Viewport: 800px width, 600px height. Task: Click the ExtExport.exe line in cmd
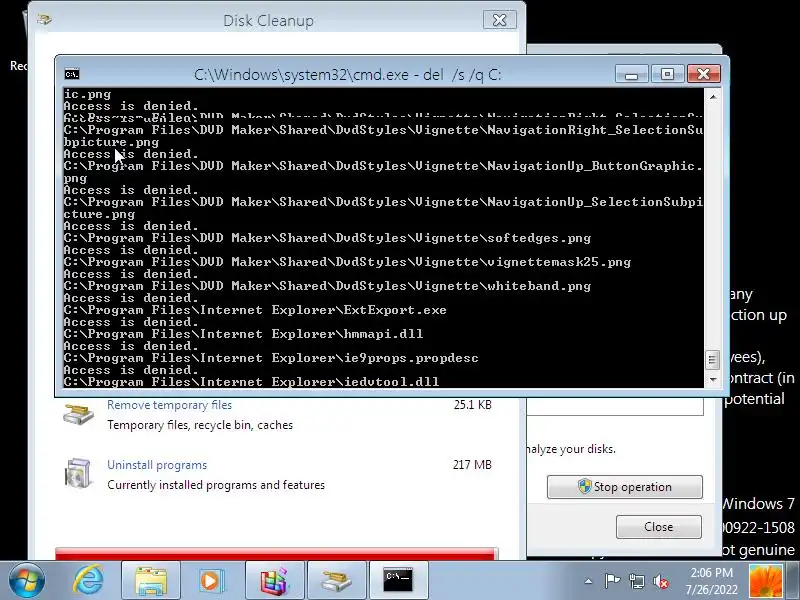point(255,310)
